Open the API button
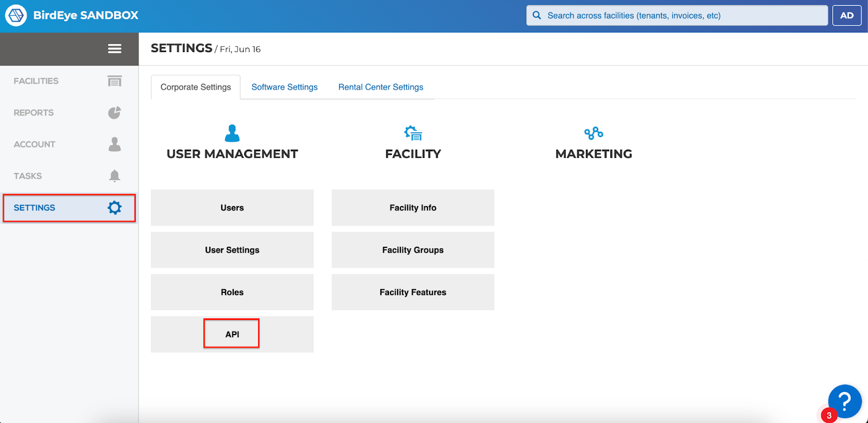The width and height of the screenshot is (868, 423). (232, 335)
